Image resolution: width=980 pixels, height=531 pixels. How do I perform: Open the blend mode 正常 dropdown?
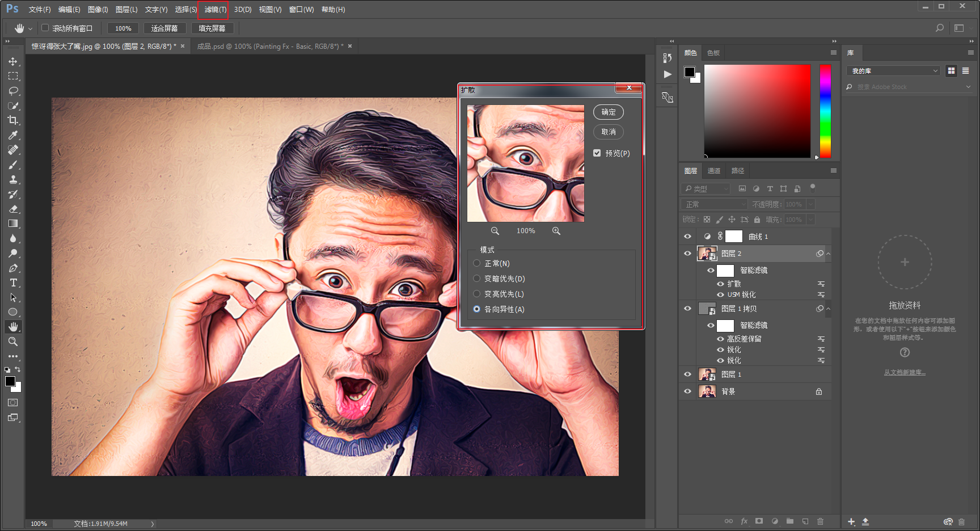715,204
